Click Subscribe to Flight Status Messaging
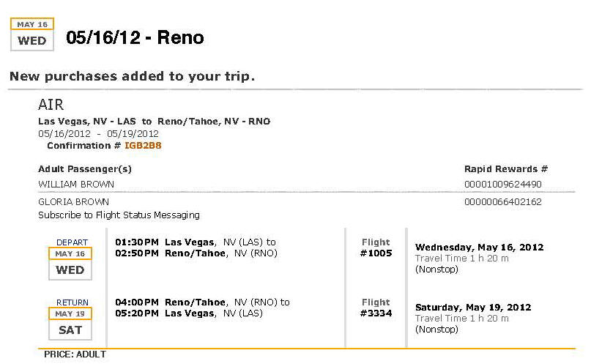The height and width of the screenshot is (364, 591). coord(119,215)
